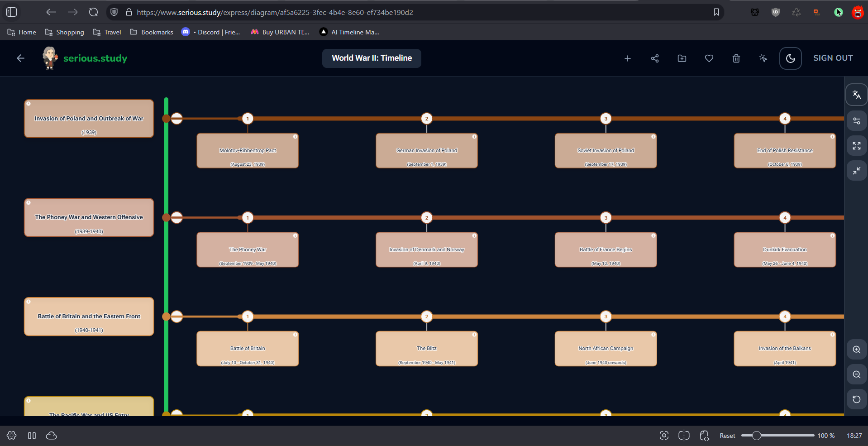Screen dimensions: 868x446
Task: Open the translate language tool
Action: pos(856,95)
